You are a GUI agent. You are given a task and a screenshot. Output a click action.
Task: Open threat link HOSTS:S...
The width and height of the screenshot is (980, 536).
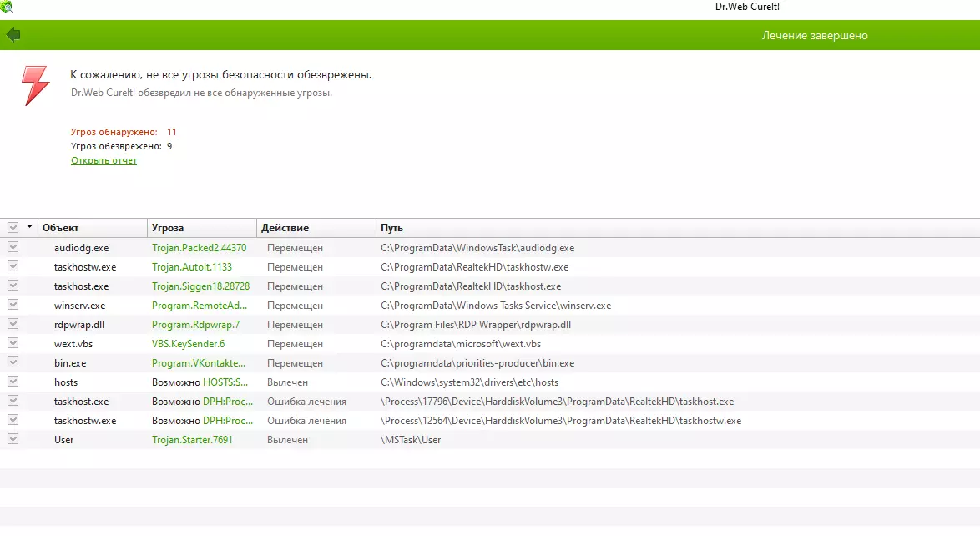[225, 382]
